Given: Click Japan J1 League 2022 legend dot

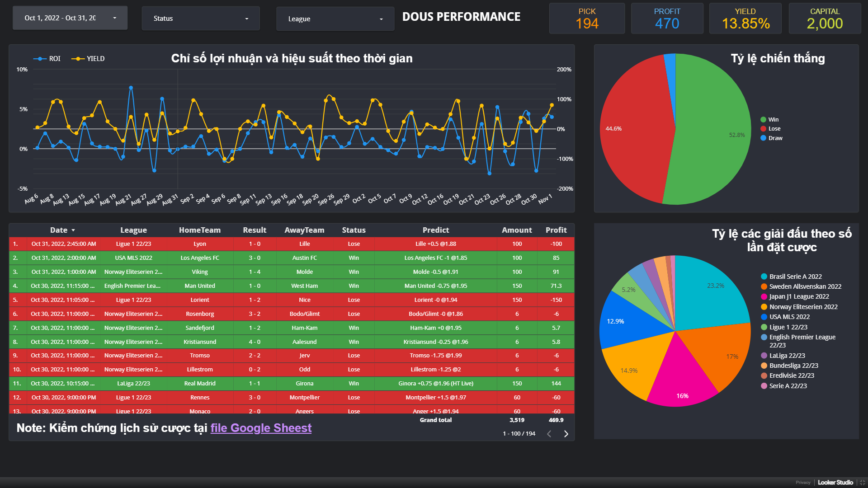Looking at the screenshot, I should coord(764,297).
